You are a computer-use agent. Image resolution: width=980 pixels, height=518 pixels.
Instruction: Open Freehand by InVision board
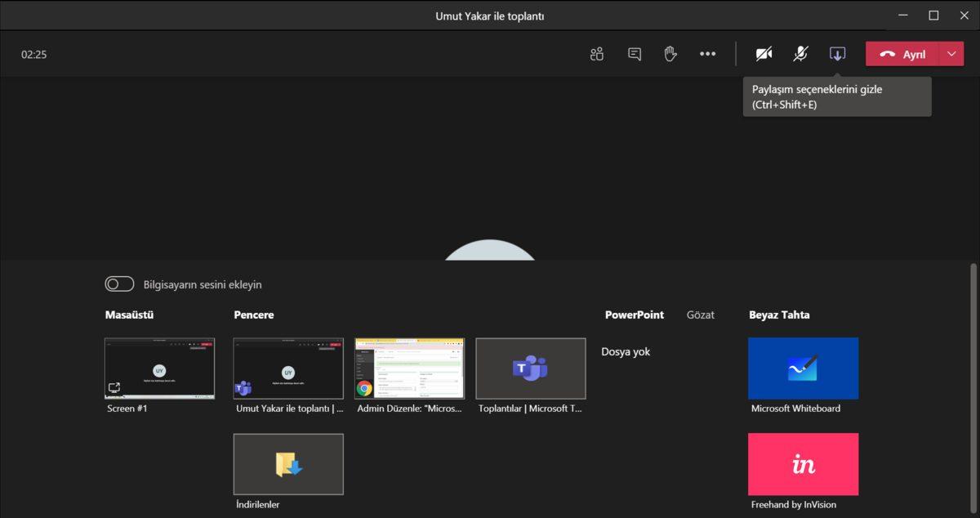(803, 463)
